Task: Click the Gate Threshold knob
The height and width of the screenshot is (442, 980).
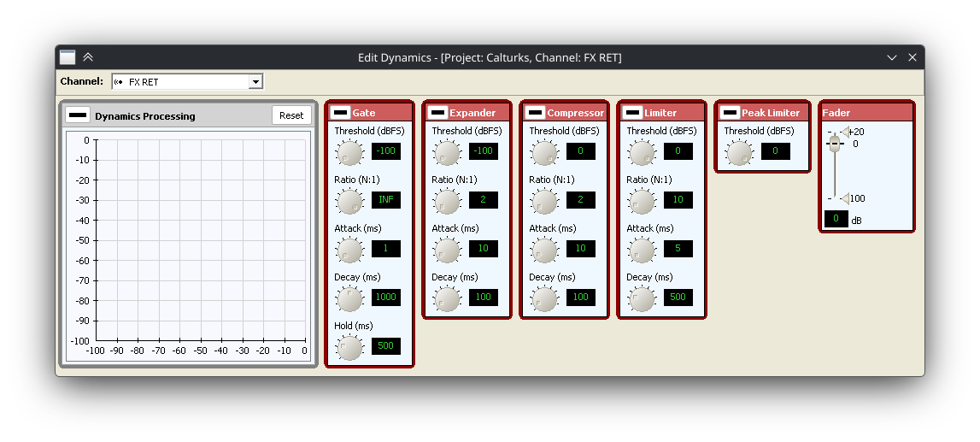Action: pos(349,153)
